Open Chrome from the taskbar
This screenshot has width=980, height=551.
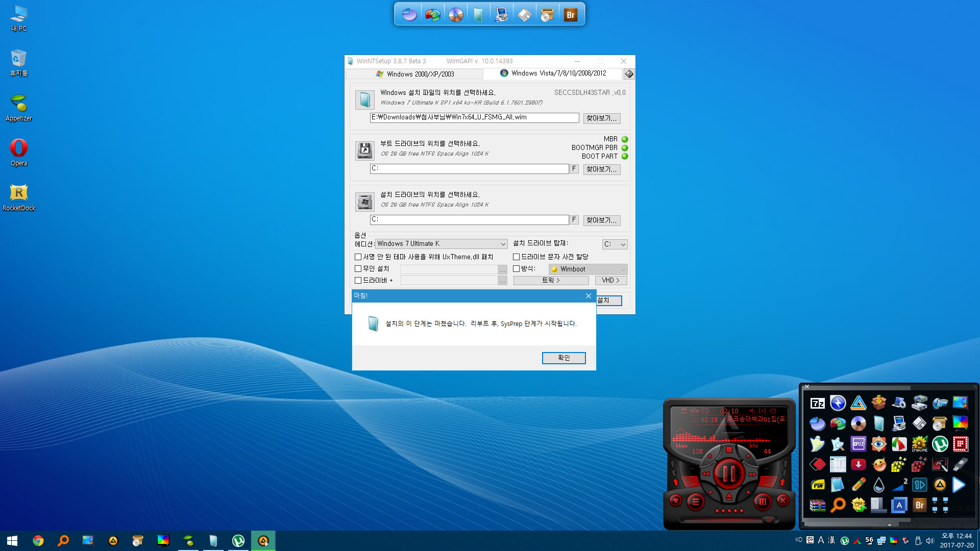pos(38,541)
